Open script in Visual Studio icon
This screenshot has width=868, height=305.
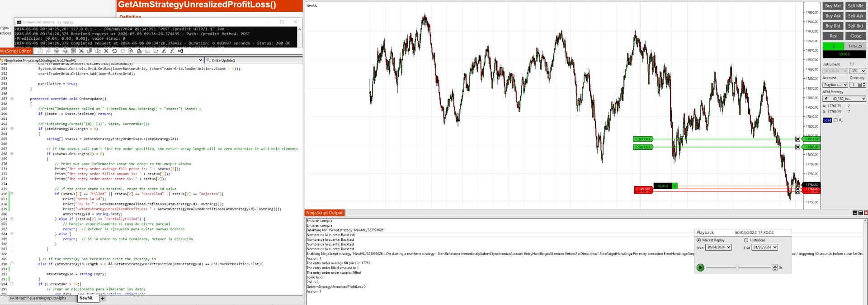pos(180,51)
